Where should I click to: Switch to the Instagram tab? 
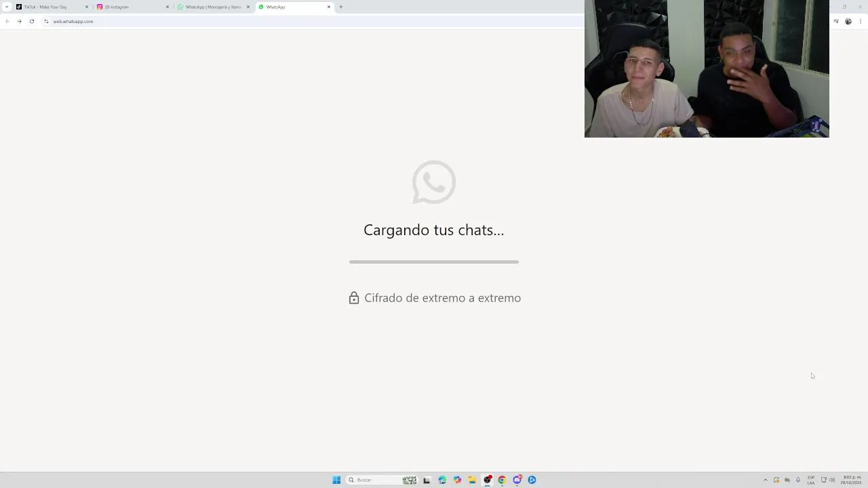[x=132, y=7]
